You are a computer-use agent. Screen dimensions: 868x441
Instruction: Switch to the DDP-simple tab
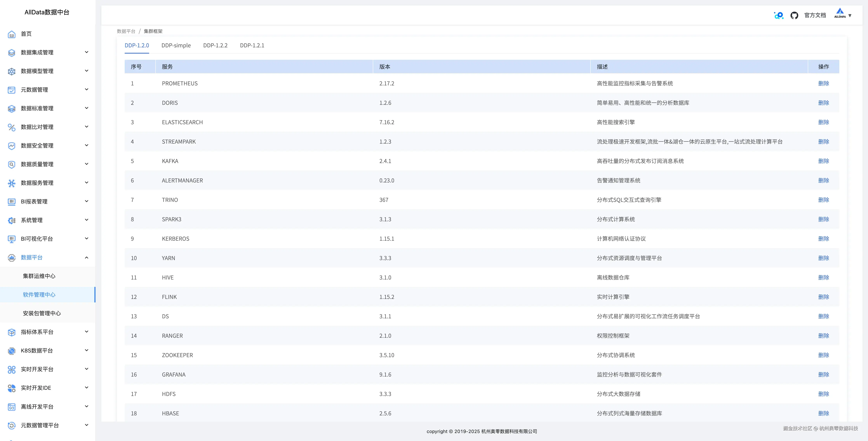(176, 45)
